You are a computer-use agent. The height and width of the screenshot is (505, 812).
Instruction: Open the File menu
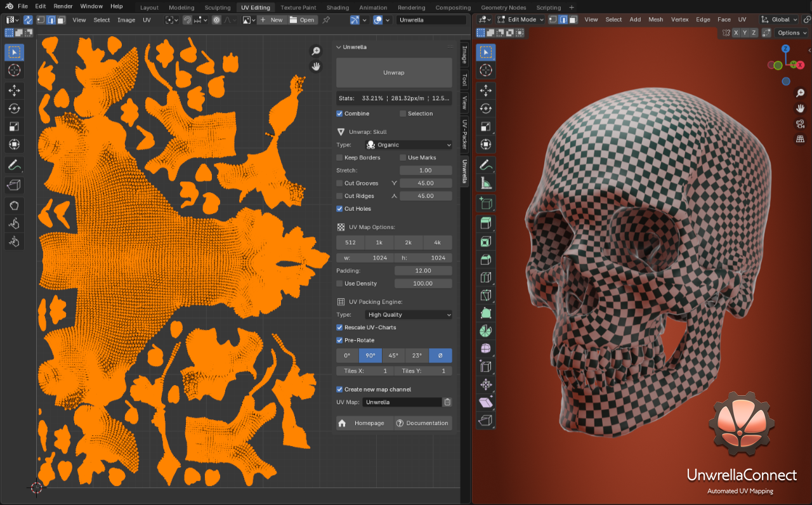(23, 6)
